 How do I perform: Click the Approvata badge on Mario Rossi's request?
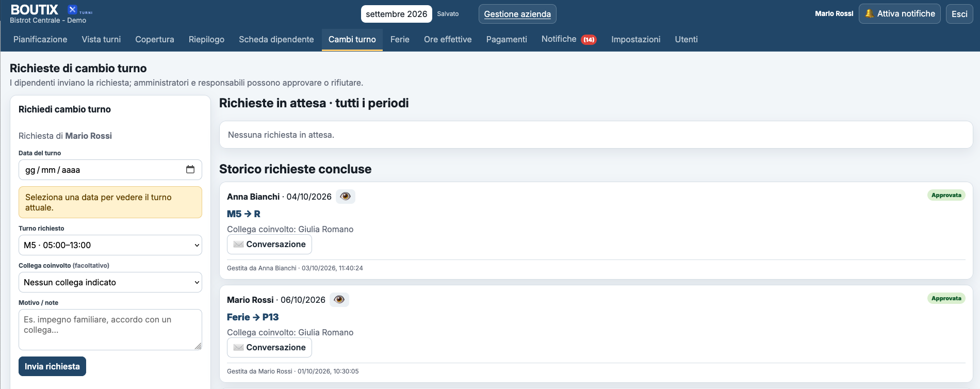coord(946,298)
